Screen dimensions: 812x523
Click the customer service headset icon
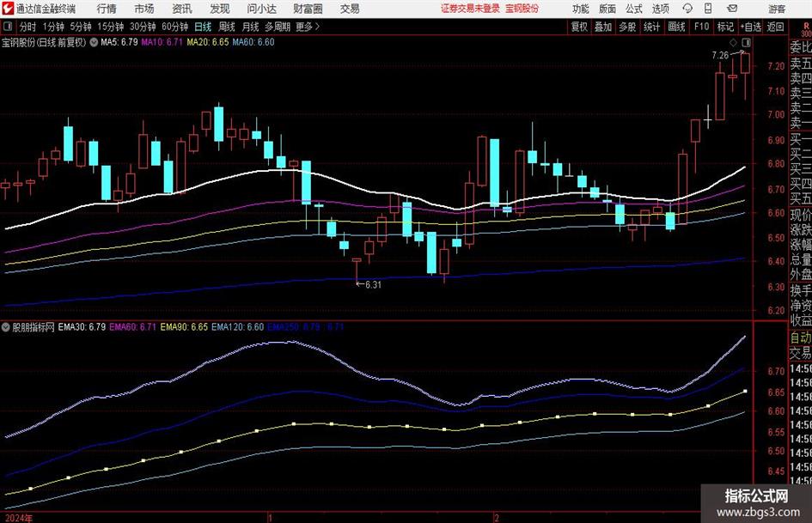687,9
